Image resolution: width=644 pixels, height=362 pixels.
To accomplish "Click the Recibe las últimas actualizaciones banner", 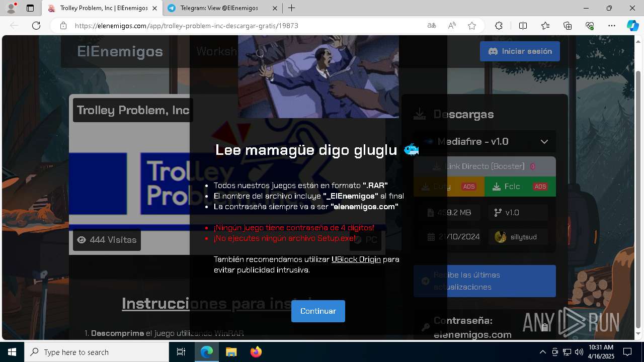I will tap(485, 281).
